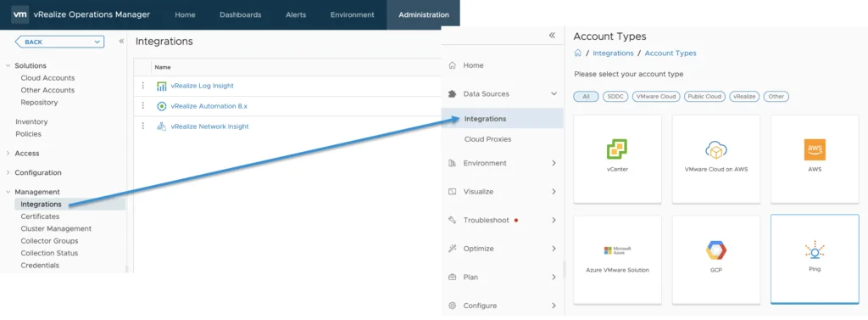Open the vRealize Automation 8.x link

click(209, 106)
